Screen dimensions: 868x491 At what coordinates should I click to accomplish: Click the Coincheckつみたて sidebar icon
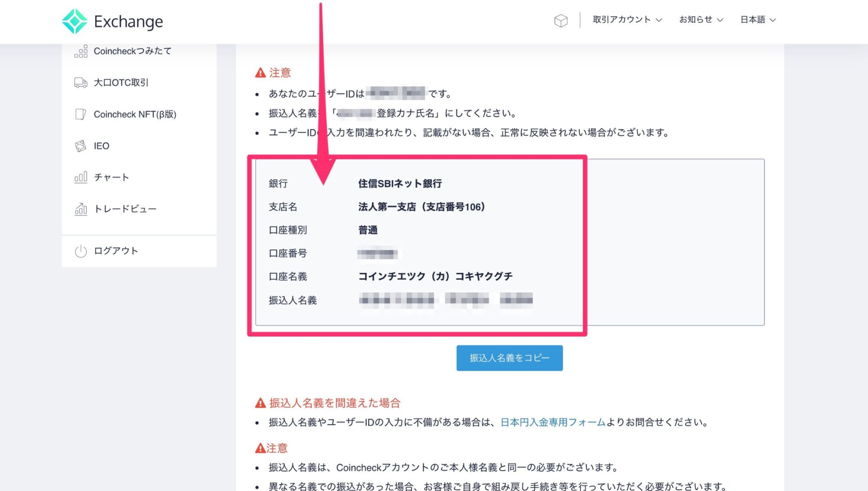point(81,51)
